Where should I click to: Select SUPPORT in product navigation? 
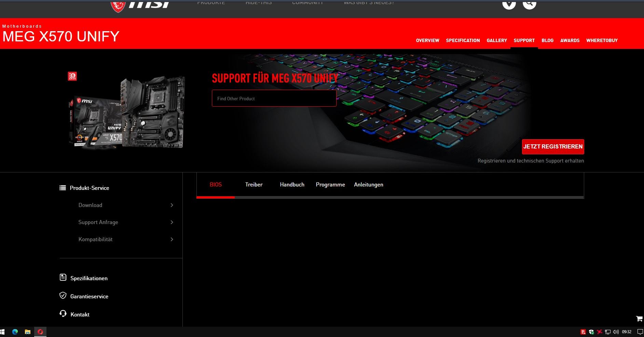524,40
